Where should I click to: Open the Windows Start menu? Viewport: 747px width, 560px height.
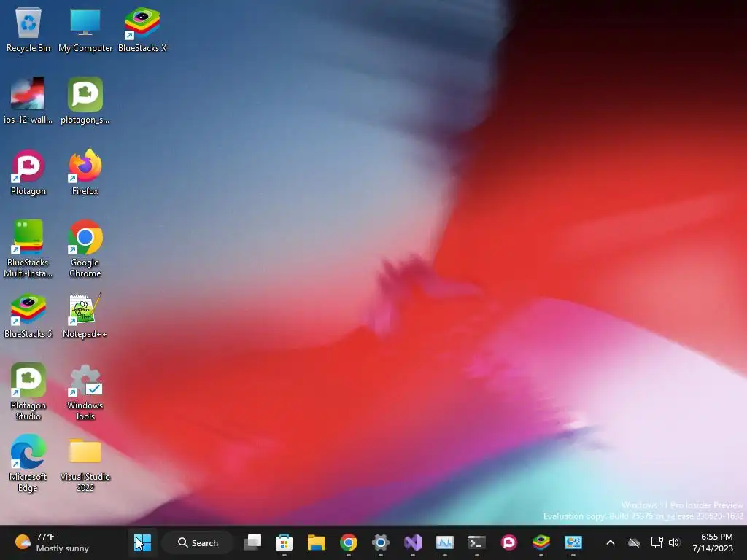pyautogui.click(x=142, y=542)
